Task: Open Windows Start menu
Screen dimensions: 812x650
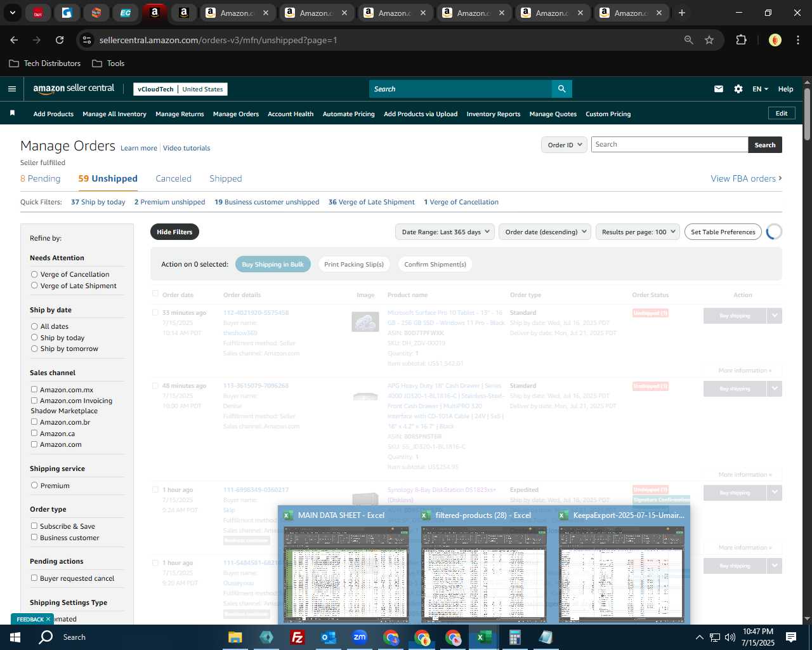Action: pyautogui.click(x=15, y=637)
